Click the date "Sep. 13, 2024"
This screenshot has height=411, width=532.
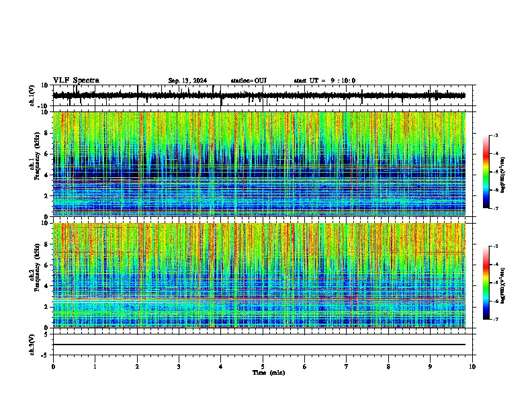tap(187, 81)
